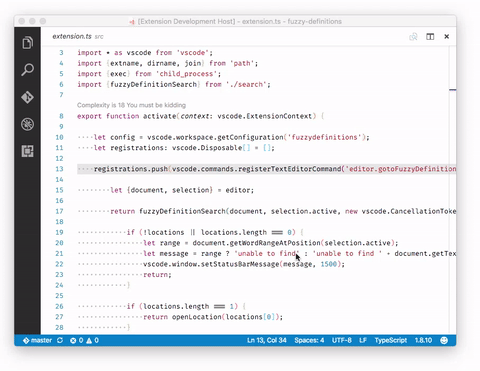This screenshot has height=371, width=480.
Task: Change indentation via Spaces: 4
Action: pyautogui.click(x=309, y=340)
